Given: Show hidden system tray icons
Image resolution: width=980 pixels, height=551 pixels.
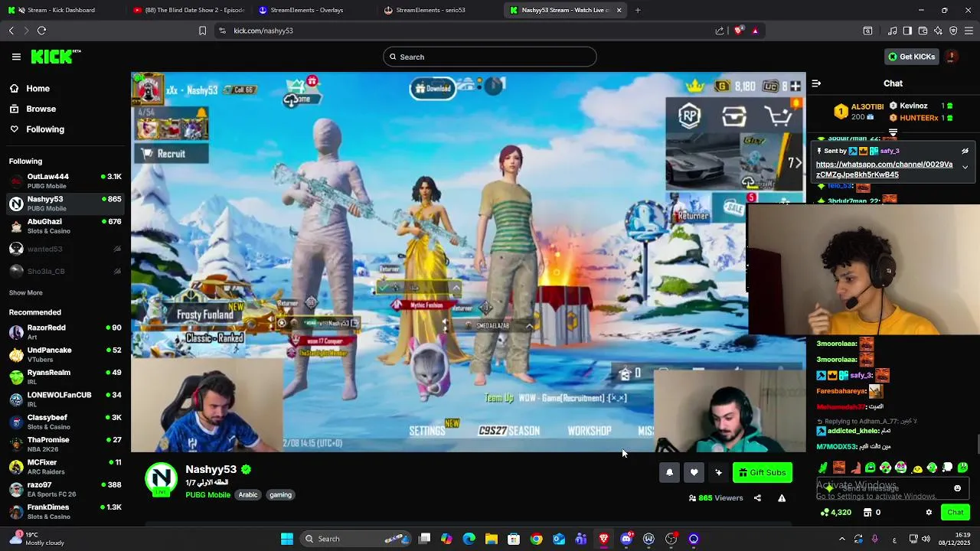Looking at the screenshot, I should point(841,539).
